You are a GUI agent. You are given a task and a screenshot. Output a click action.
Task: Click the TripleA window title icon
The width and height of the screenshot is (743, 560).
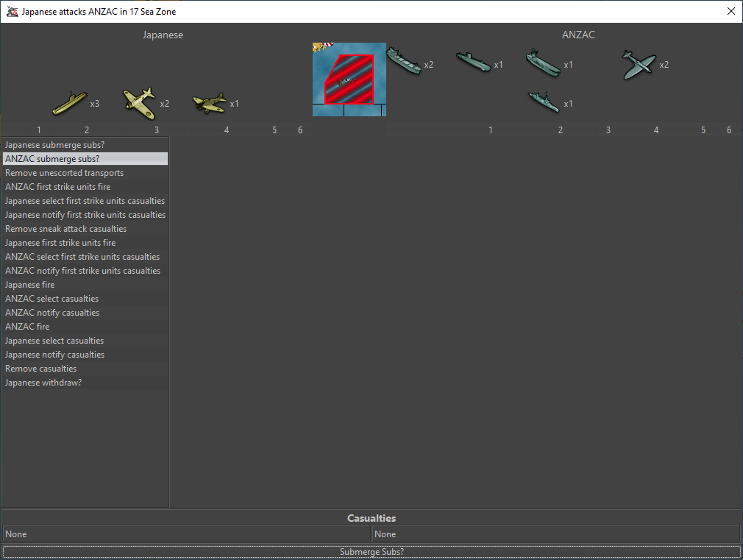(x=13, y=11)
